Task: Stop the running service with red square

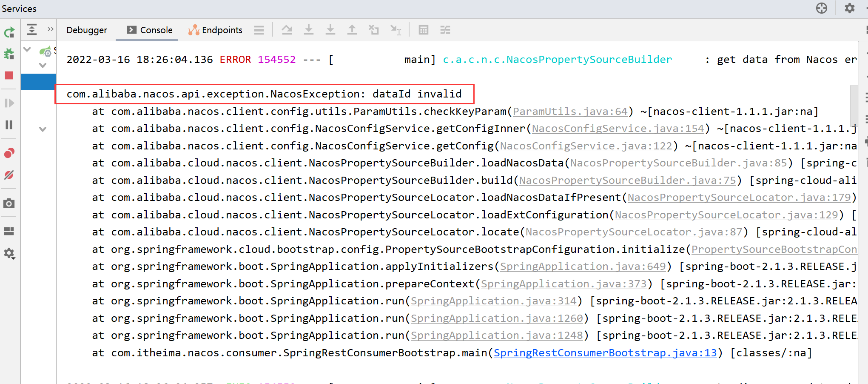Action: coord(9,75)
